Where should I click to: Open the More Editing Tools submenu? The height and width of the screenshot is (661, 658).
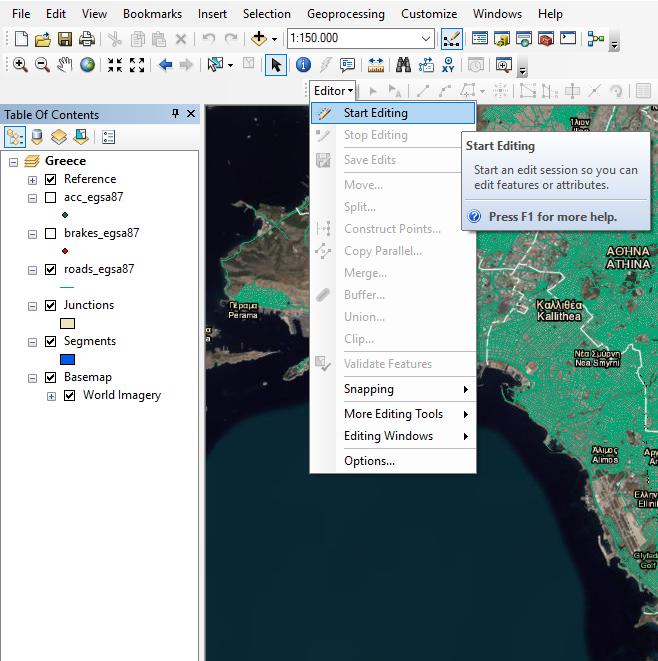click(393, 414)
